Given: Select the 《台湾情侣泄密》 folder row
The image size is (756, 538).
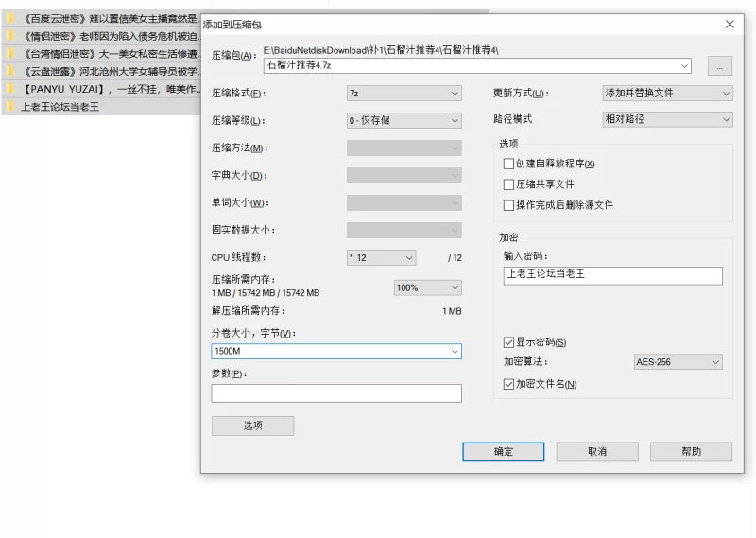Looking at the screenshot, I should 101,54.
